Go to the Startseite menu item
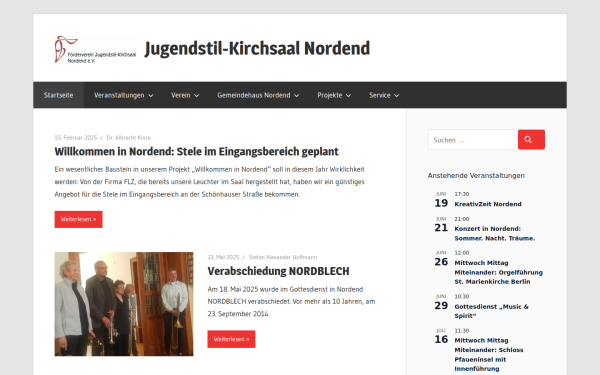The height and width of the screenshot is (375, 600). pos(58,95)
